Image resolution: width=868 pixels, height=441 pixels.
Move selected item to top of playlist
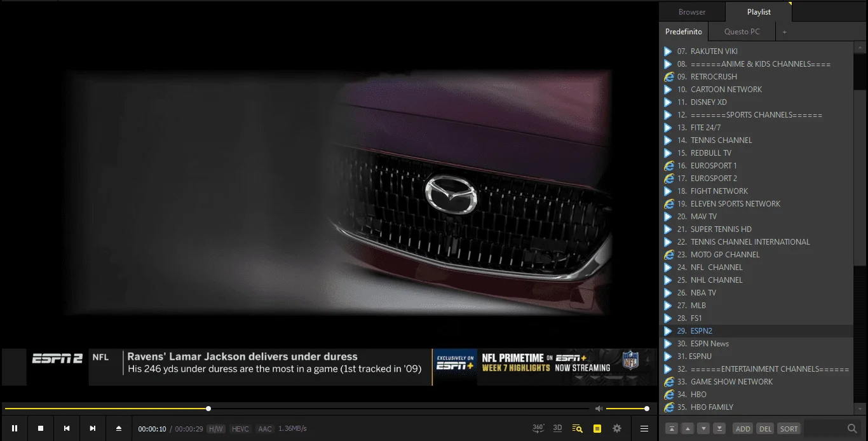[x=671, y=428]
